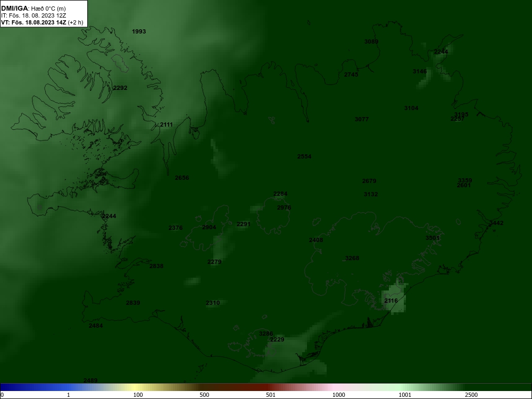
Task: Click the map value 2554
Action: pyautogui.click(x=304, y=156)
